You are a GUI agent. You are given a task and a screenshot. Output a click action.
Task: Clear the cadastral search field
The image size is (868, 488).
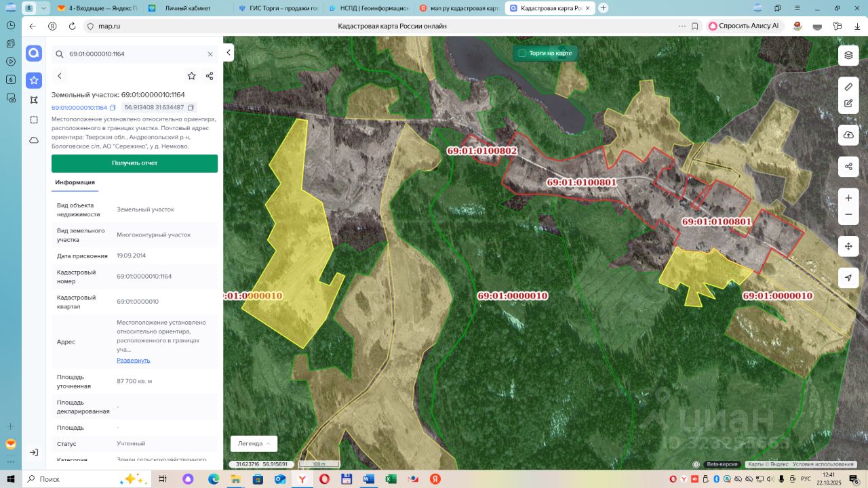210,54
